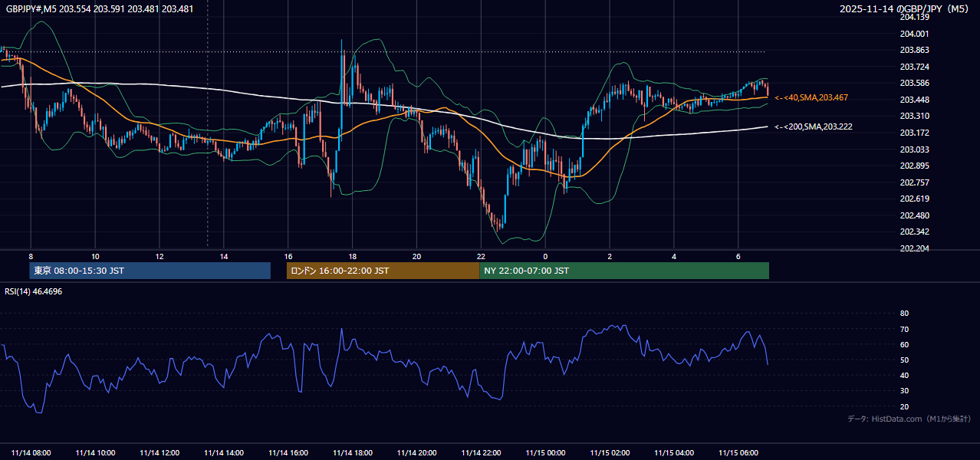The width and height of the screenshot is (980, 460).
Task: Click hour label 8 under price chart
Action: (x=31, y=256)
